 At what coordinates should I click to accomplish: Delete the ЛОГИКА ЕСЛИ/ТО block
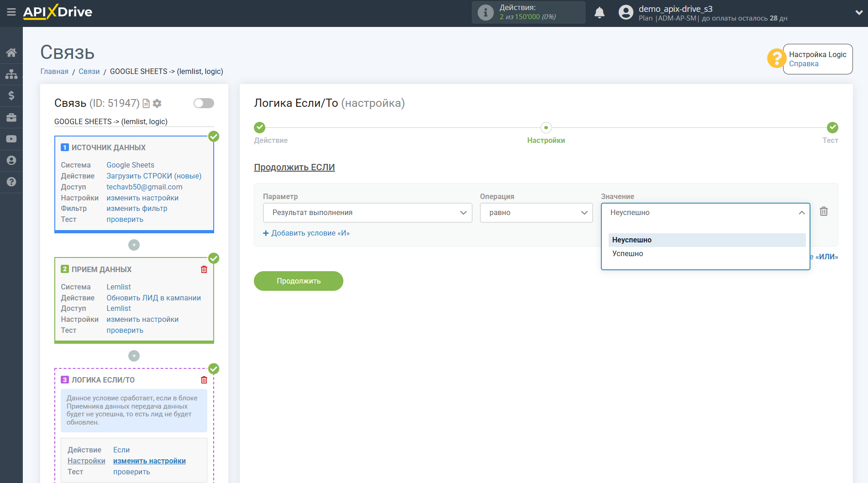204,380
